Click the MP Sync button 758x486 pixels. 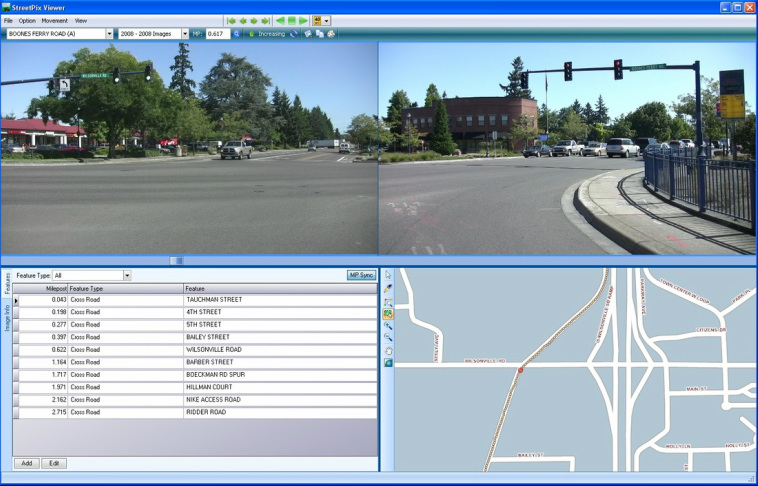361,275
